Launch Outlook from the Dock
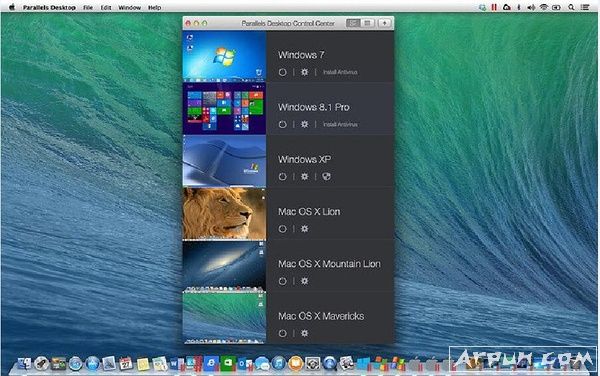 pyautogui.click(x=245, y=363)
